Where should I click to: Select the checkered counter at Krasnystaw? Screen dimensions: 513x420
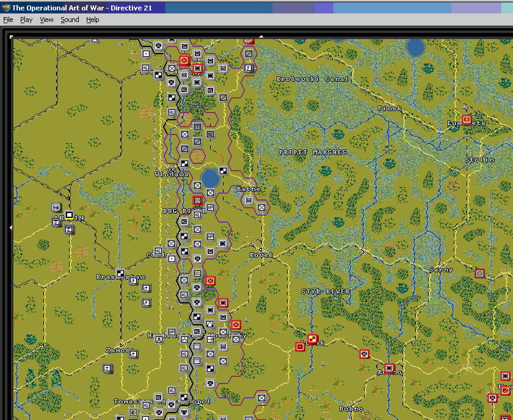[x=120, y=273]
